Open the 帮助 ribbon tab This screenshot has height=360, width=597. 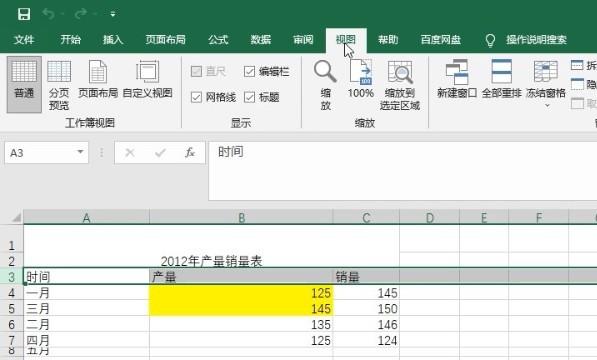tap(388, 40)
